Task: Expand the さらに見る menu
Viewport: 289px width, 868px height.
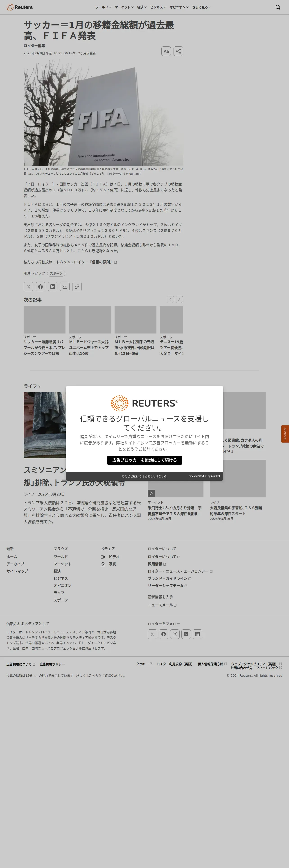Action: (x=201, y=7)
